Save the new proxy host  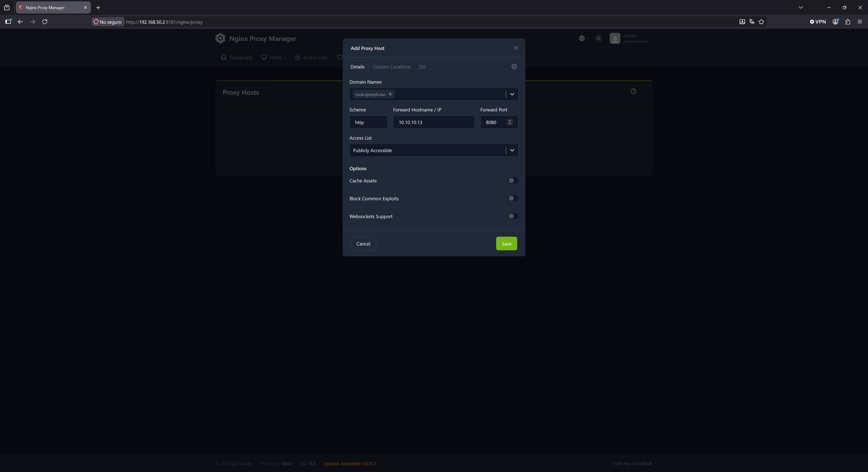(506, 244)
